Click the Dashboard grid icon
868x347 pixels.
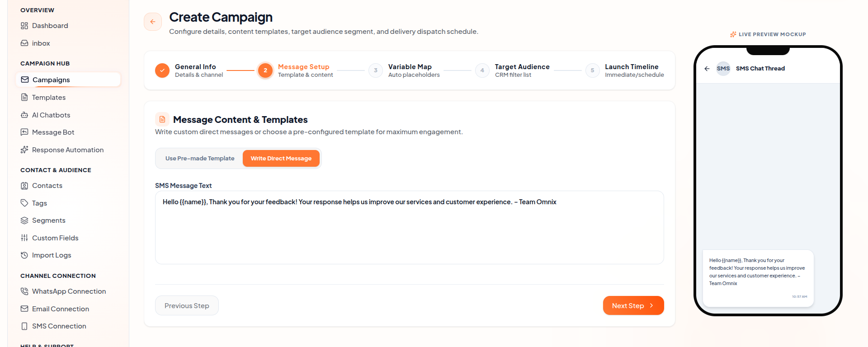click(x=24, y=26)
